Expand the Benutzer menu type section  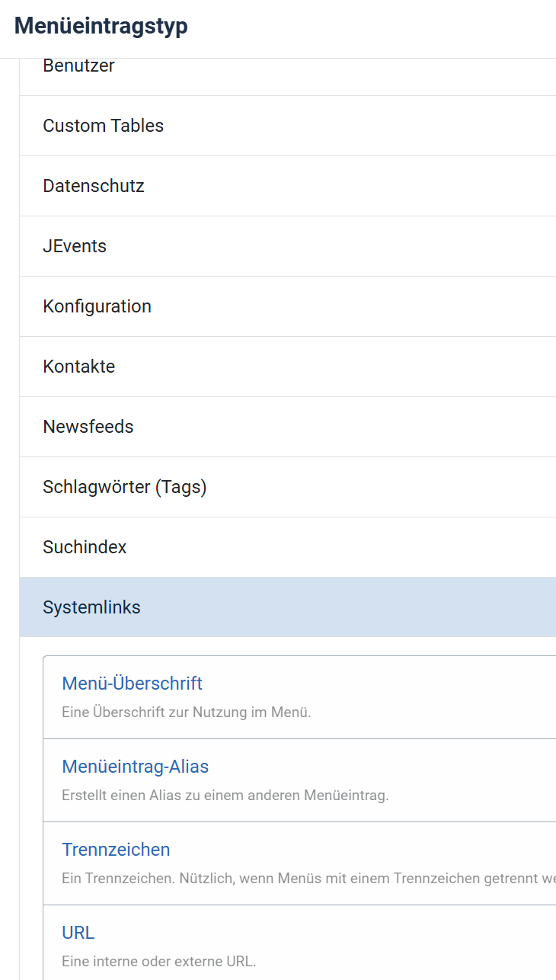[78, 66]
